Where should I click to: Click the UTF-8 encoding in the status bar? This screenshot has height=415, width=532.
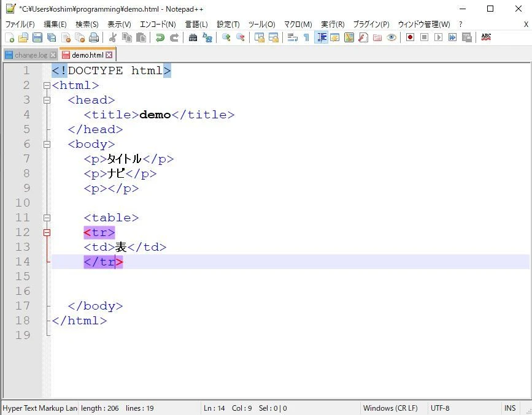tap(440, 408)
